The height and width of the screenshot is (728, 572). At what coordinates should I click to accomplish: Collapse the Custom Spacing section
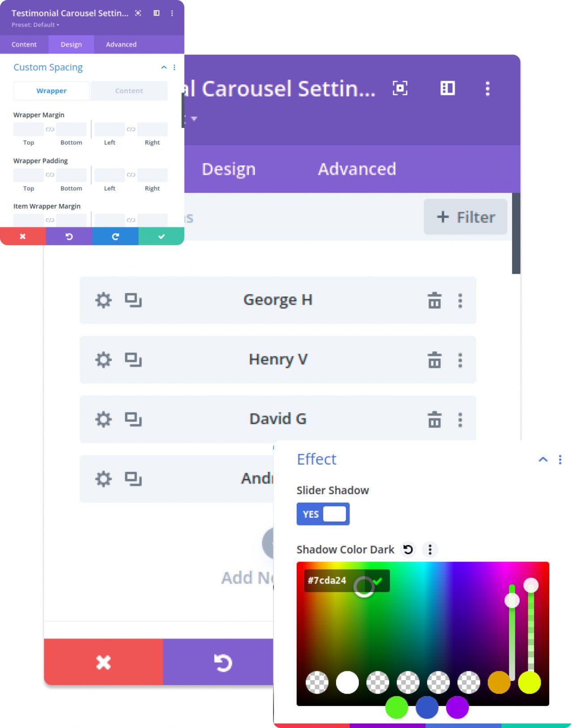[164, 67]
